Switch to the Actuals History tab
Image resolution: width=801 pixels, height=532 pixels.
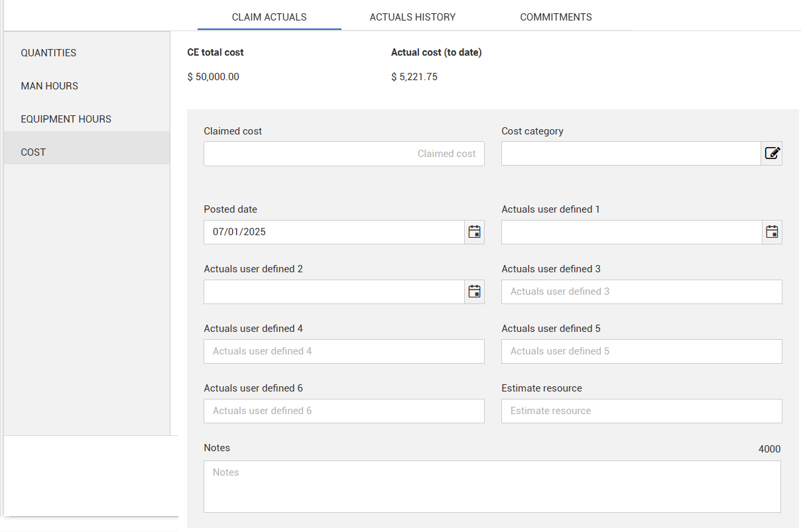click(x=412, y=17)
